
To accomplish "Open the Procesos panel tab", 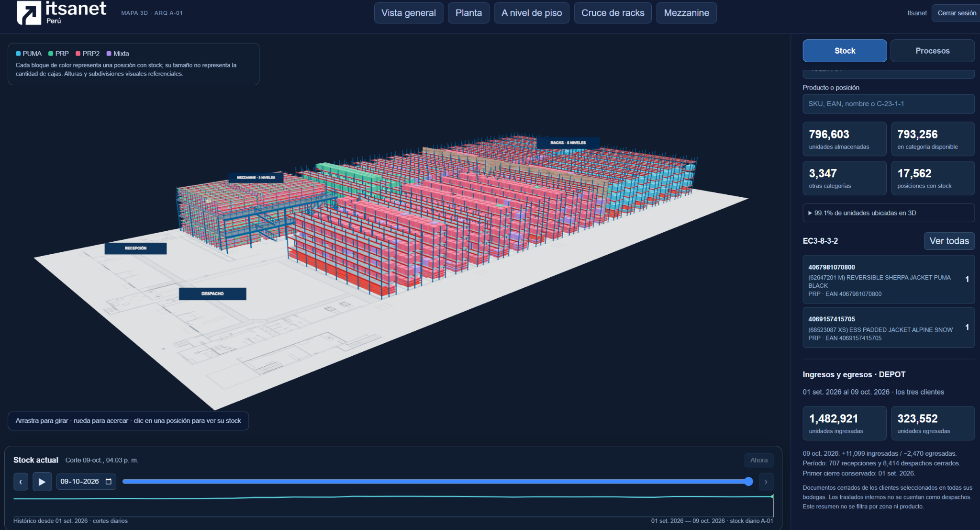I will 932,51.
